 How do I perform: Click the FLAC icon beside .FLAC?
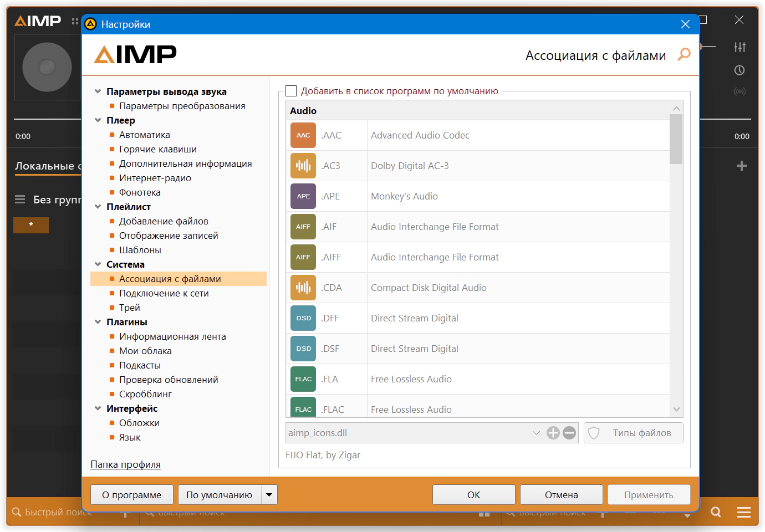(x=303, y=407)
